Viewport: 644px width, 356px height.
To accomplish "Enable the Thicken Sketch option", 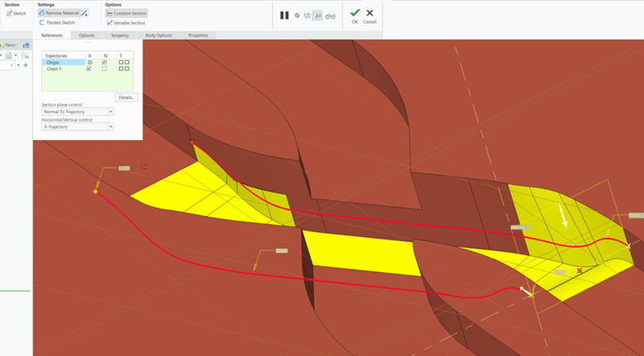I will [x=60, y=23].
